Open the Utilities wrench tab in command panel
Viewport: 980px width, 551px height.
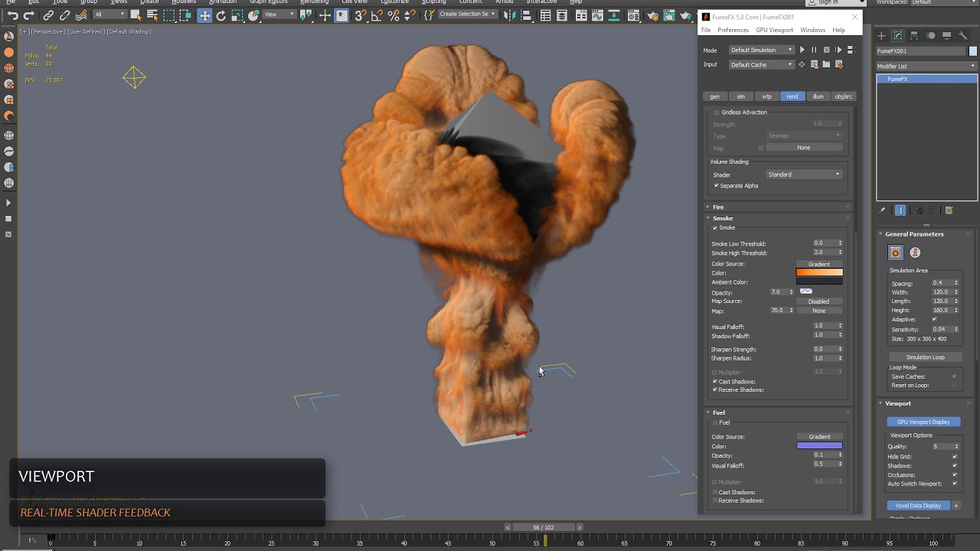964,35
